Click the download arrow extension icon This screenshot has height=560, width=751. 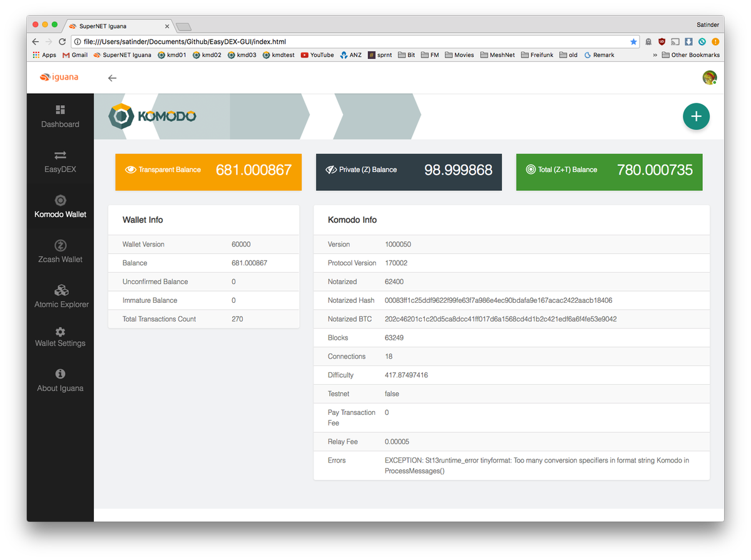point(688,42)
